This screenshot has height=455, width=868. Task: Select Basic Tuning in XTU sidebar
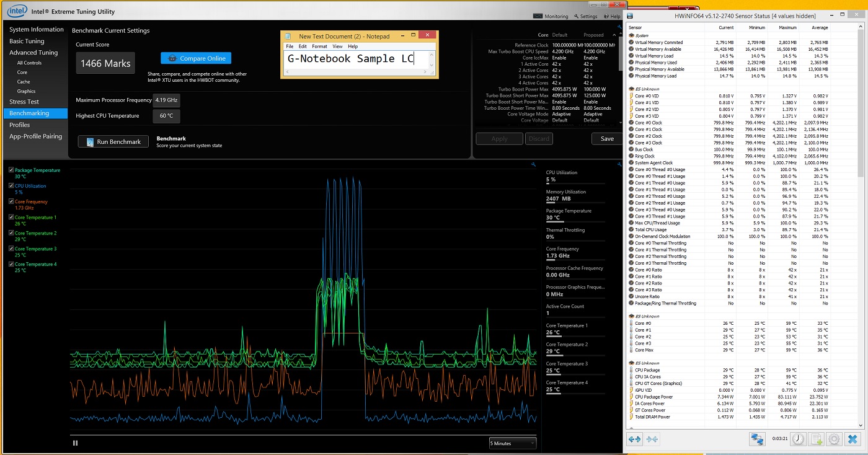[27, 41]
